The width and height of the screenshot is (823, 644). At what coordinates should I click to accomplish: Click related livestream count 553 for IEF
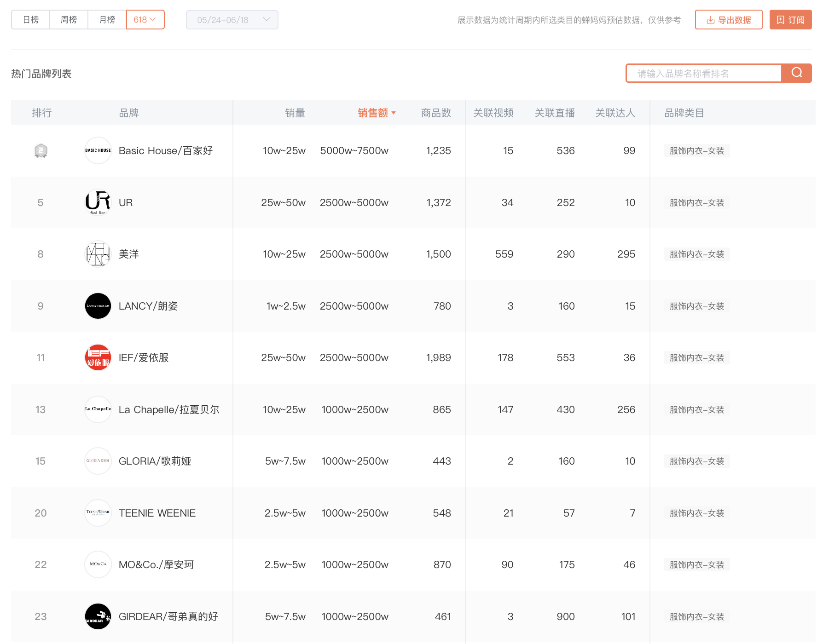566,357
